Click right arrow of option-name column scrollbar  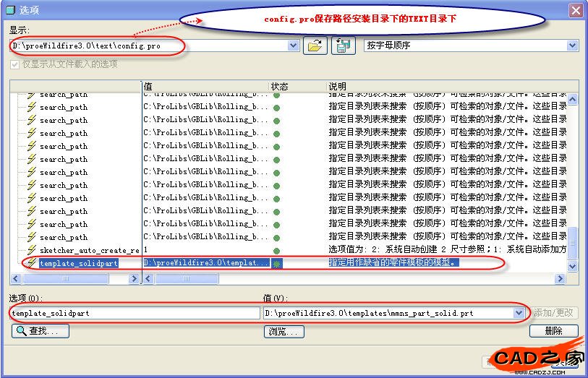(x=134, y=278)
